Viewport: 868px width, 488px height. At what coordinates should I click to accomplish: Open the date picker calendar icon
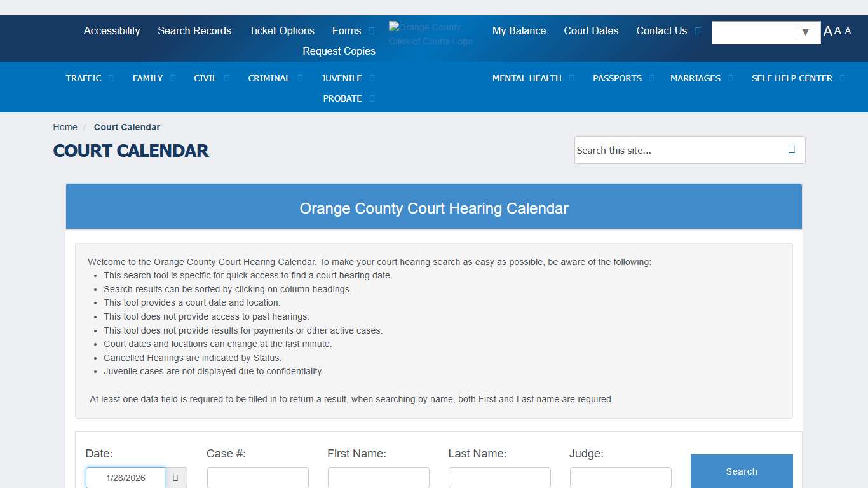176,478
